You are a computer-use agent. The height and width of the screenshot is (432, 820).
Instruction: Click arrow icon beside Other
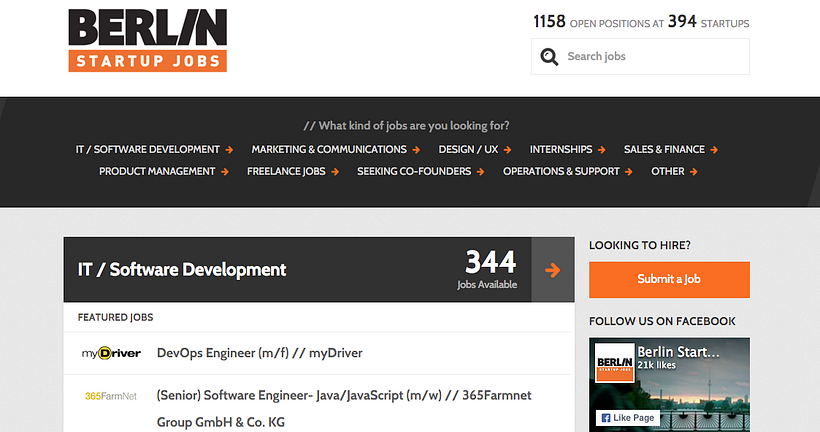click(x=693, y=172)
